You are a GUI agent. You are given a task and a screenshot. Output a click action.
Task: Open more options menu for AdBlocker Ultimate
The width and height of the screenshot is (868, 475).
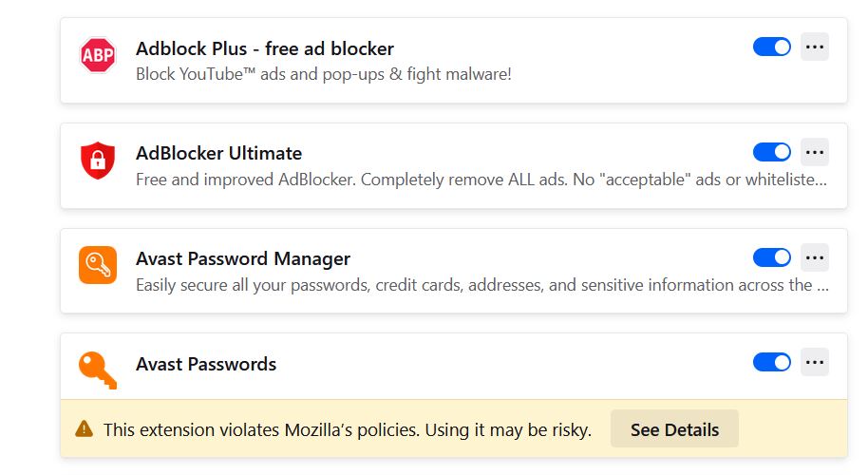815,152
